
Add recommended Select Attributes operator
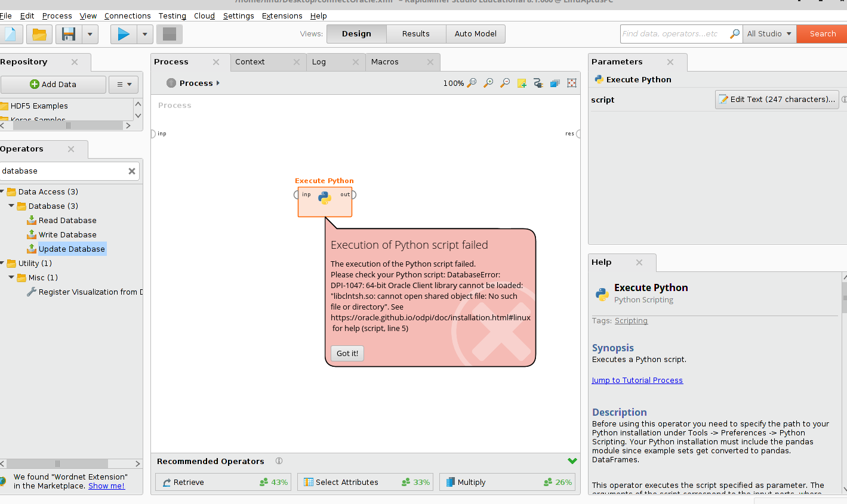pos(365,482)
